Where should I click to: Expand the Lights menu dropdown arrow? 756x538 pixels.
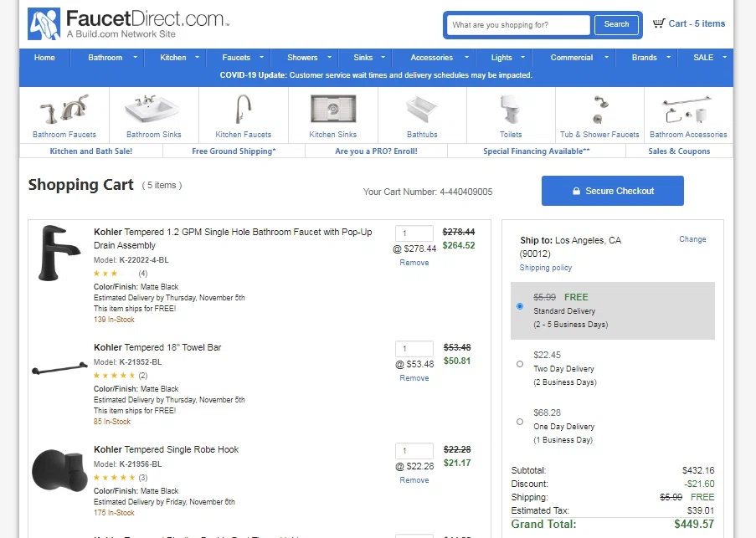(522, 58)
